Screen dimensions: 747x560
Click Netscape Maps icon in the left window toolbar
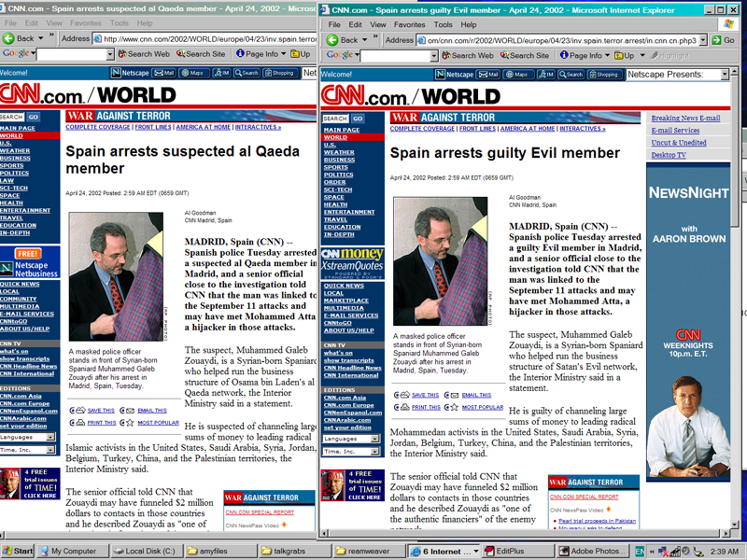193,73
